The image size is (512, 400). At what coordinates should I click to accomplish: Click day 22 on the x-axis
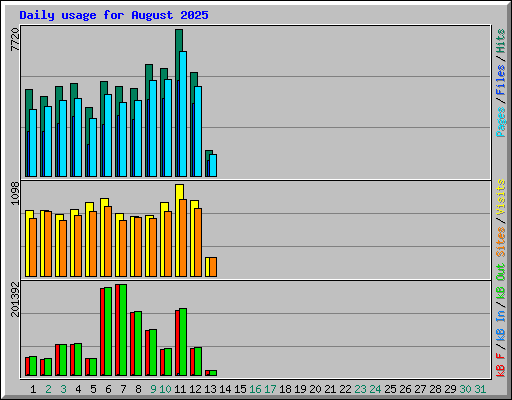345,389
